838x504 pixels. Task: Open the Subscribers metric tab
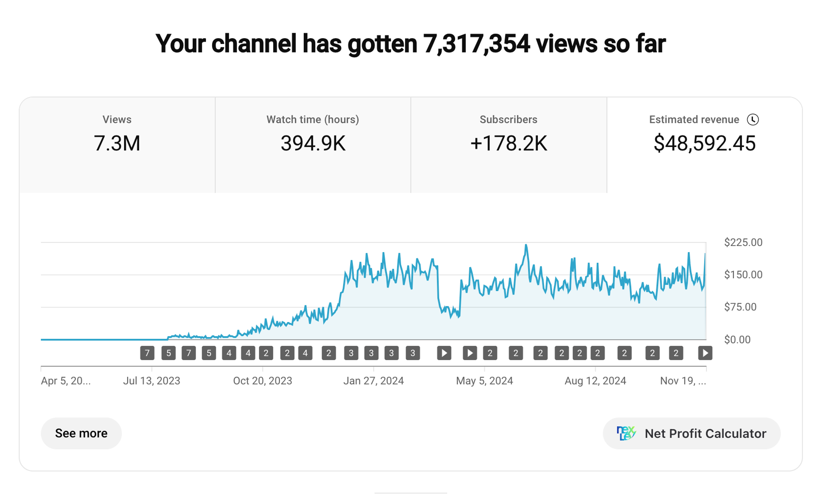pos(508,144)
